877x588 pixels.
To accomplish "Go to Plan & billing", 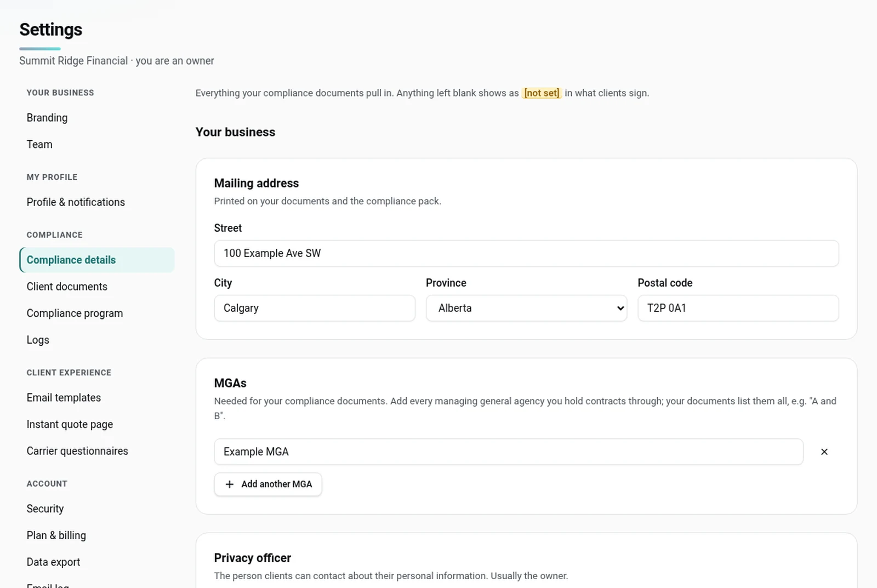I will (56, 535).
